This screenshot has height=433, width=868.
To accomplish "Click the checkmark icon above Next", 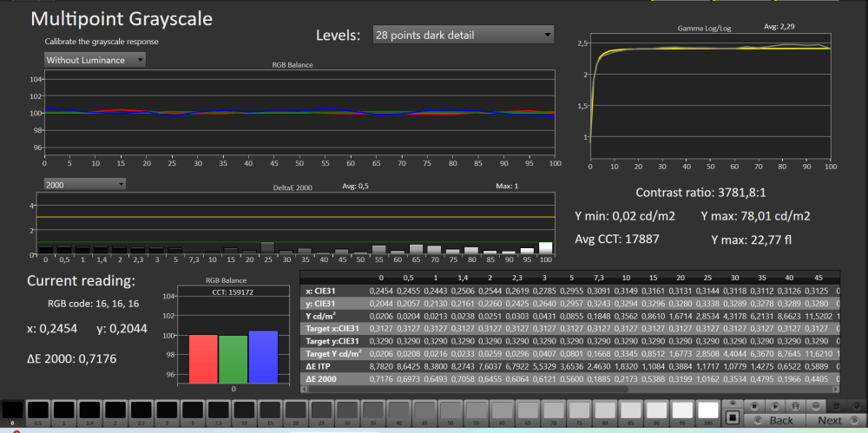I will (x=857, y=406).
